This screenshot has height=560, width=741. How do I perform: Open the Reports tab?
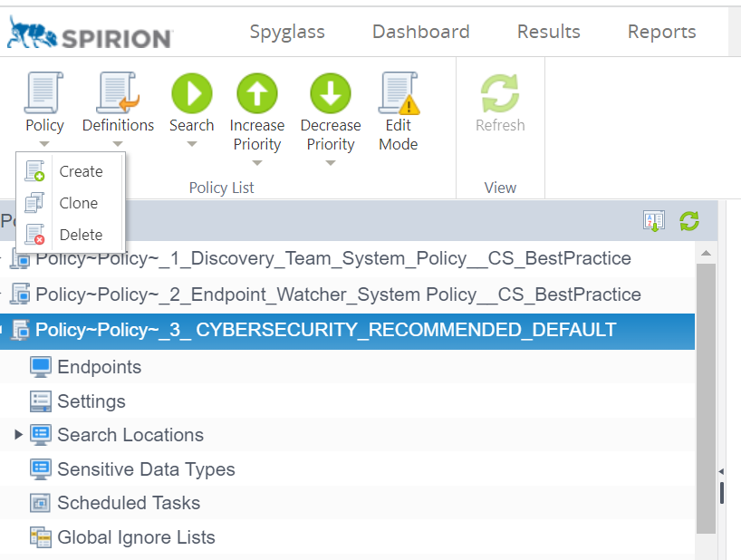pyautogui.click(x=661, y=32)
